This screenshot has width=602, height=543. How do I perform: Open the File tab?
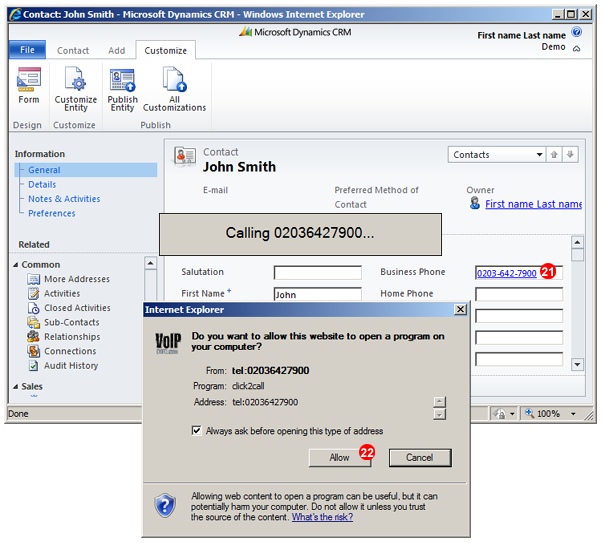(x=27, y=50)
